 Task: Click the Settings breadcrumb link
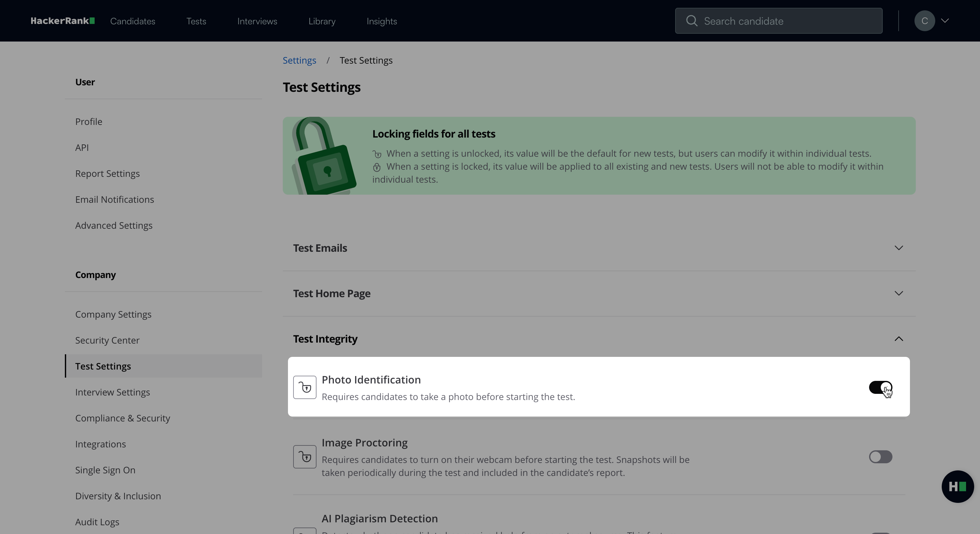299,61
